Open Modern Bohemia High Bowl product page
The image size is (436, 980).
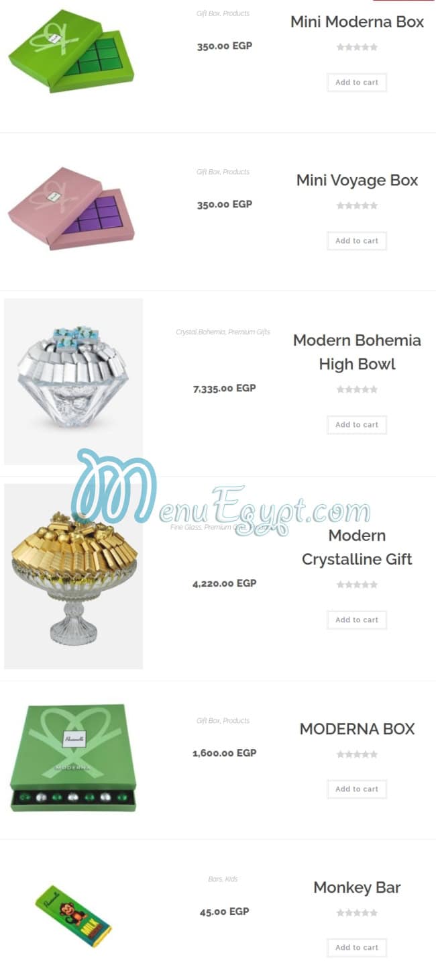tap(357, 352)
